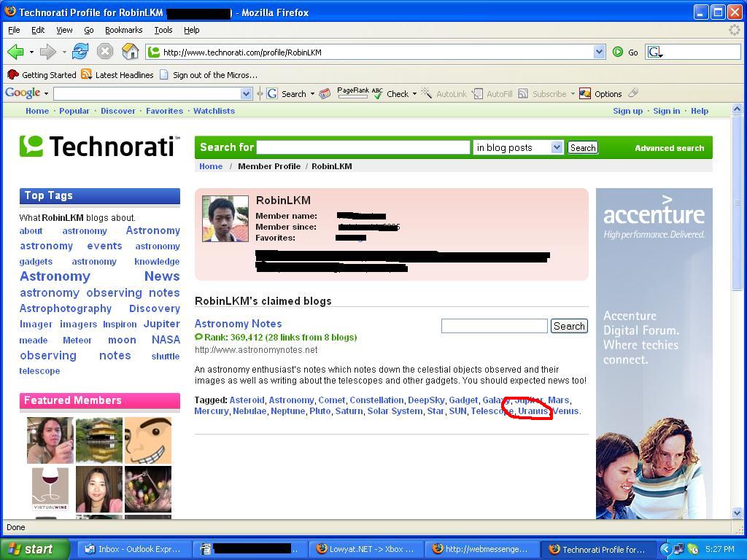Click inside the 'Search for' text field
This screenshot has height=560, width=747.
tap(363, 147)
